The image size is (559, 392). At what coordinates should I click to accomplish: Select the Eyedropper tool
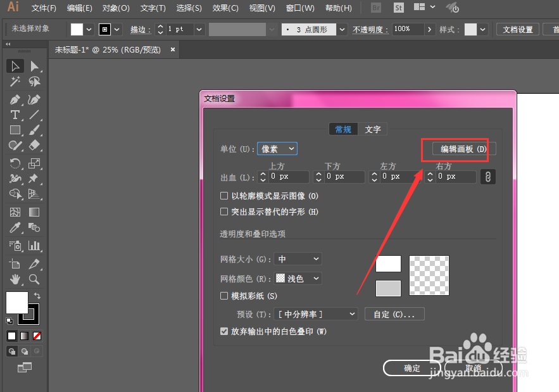pyautogui.click(x=15, y=227)
